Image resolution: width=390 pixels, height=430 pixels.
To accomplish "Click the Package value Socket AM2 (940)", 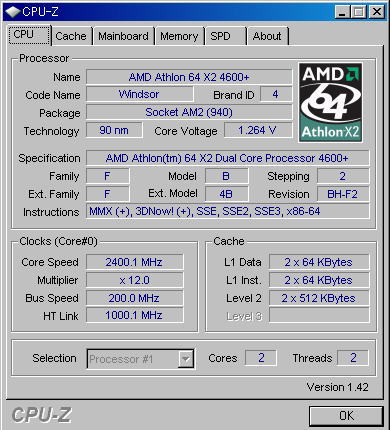I will [189, 112].
